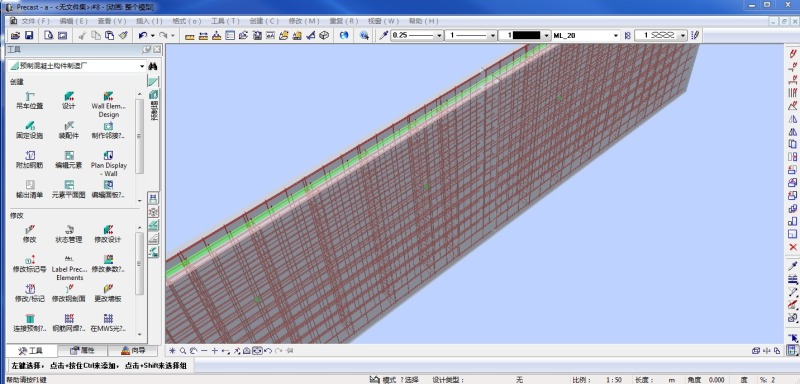Switch to the 属性 properties tab
The width and height of the screenshot is (800, 384).
coord(82,351)
